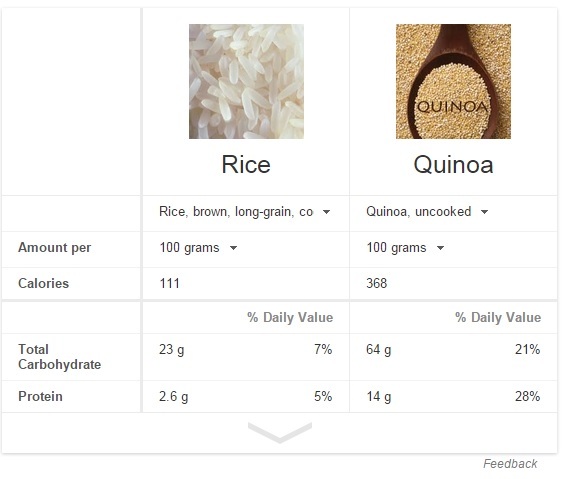Click rice '100 grams' amount text
The height and width of the screenshot is (479, 562).
189,248
